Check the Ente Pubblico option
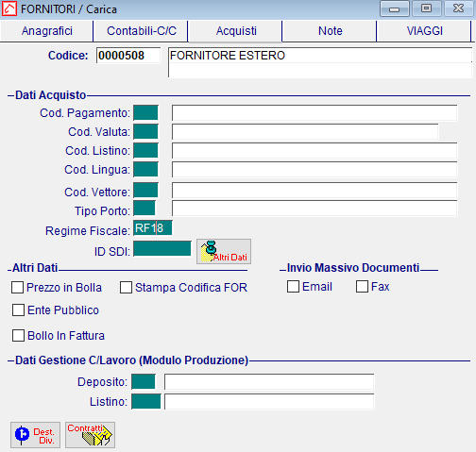Image resolution: width=476 pixels, height=452 pixels. 18,310
